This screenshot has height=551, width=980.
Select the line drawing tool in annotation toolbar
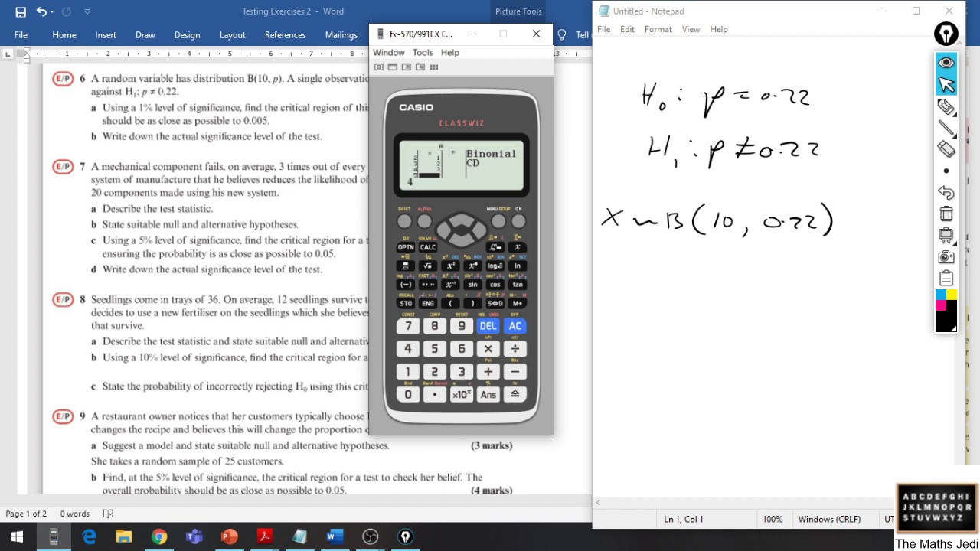[x=946, y=129]
